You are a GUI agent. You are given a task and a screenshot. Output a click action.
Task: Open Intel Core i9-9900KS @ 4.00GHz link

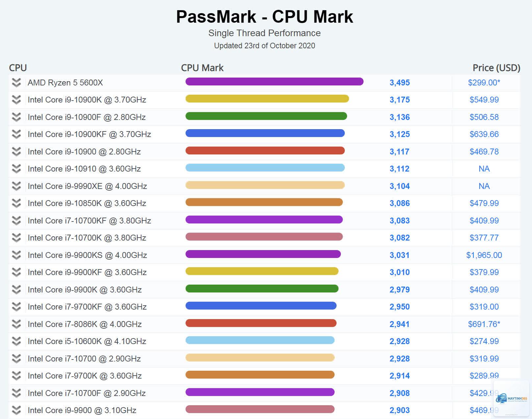coord(87,255)
